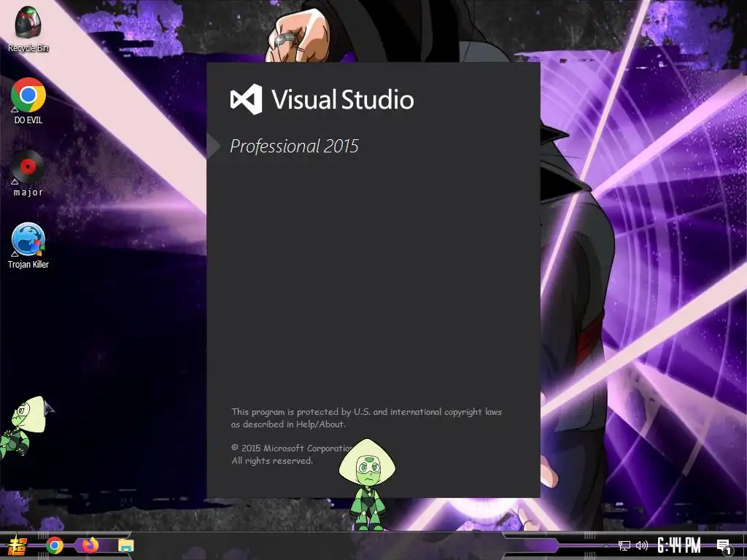Click the Professional 2015 edition text
Viewport: 747px width, 560px height.
click(294, 146)
